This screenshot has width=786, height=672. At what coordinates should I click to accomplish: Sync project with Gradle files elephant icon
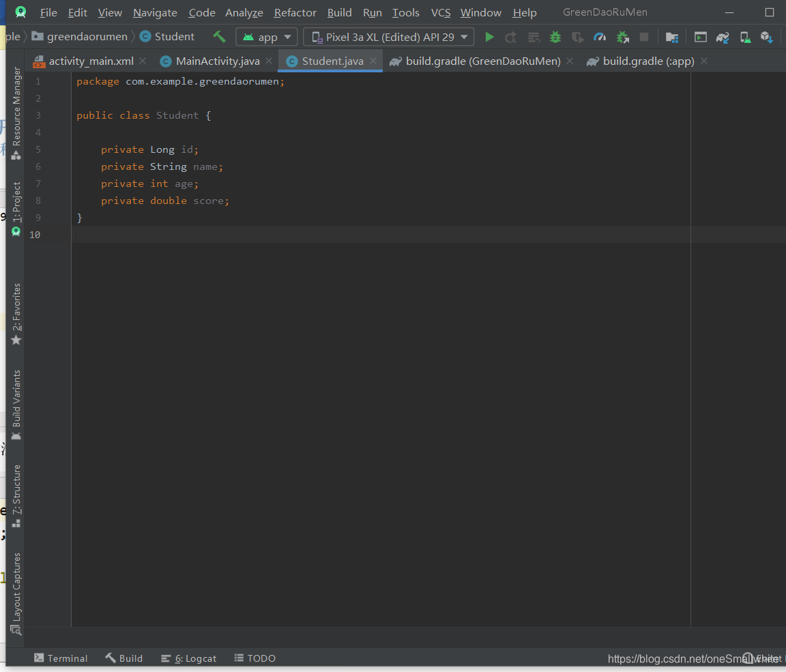pyautogui.click(x=723, y=37)
